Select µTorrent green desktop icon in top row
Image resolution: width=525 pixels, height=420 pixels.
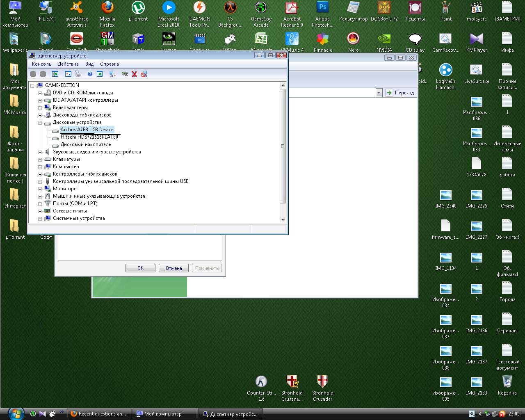tap(138, 11)
